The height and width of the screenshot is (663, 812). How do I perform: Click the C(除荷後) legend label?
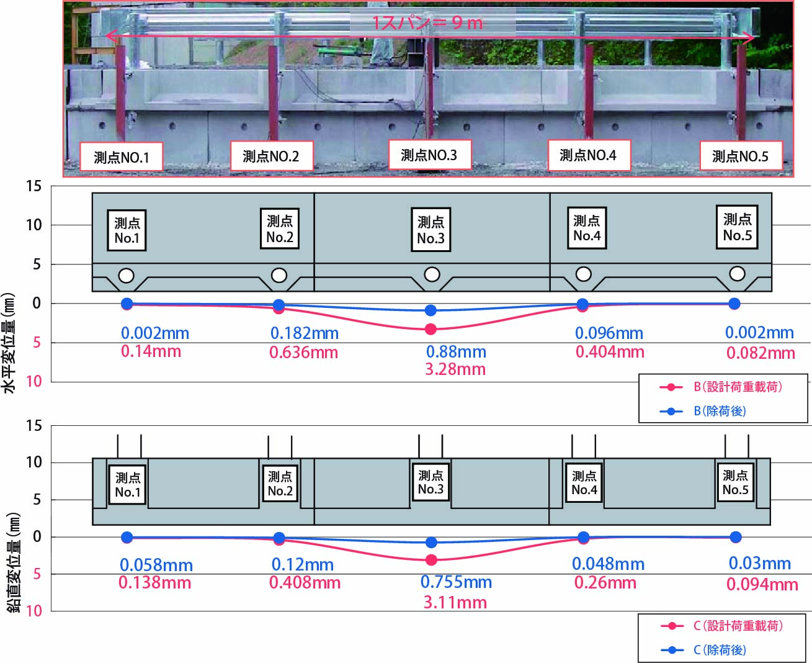pyautogui.click(x=720, y=650)
